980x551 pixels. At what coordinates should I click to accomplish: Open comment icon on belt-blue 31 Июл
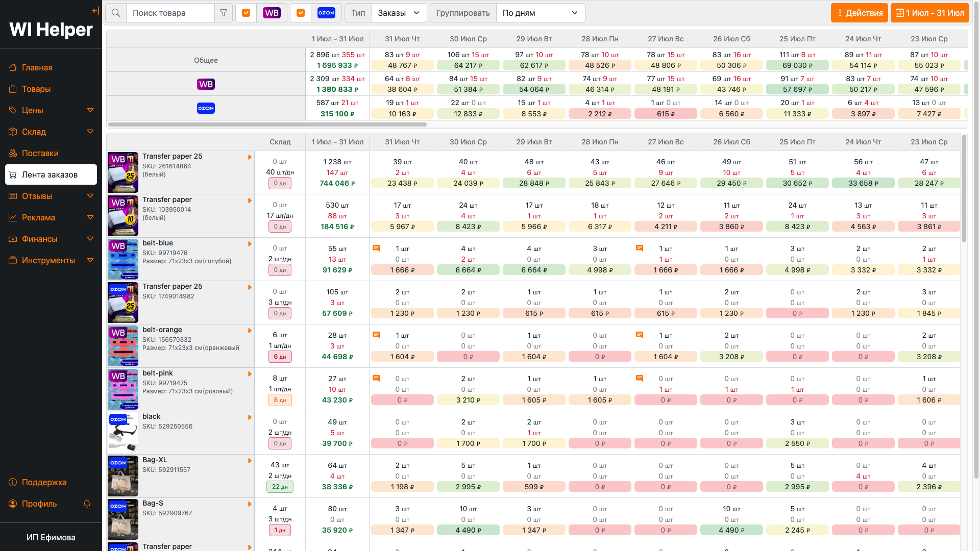376,248
